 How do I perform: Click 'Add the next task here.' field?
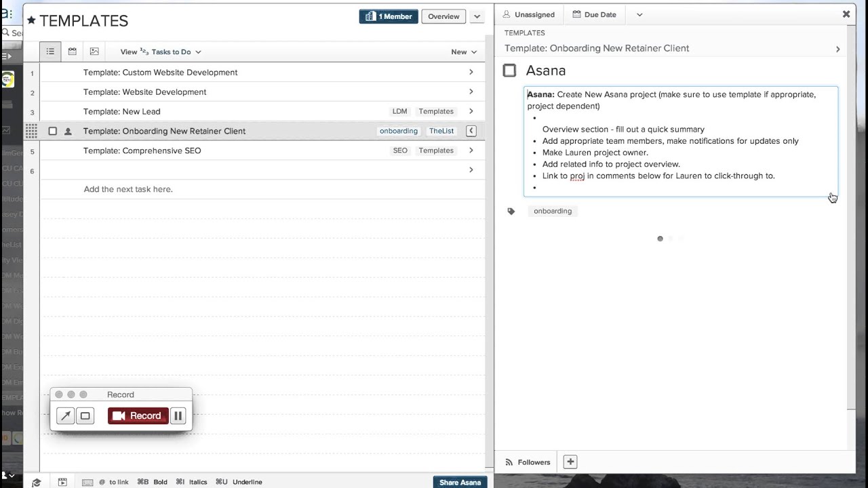128,189
